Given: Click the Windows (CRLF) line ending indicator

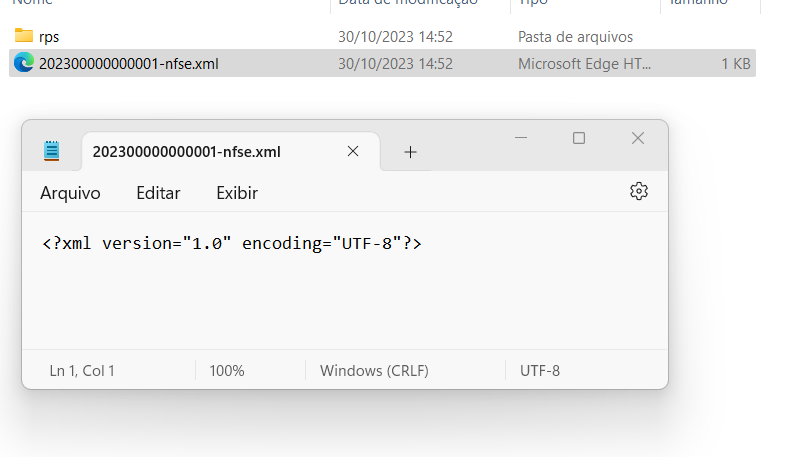Looking at the screenshot, I should click(374, 371).
